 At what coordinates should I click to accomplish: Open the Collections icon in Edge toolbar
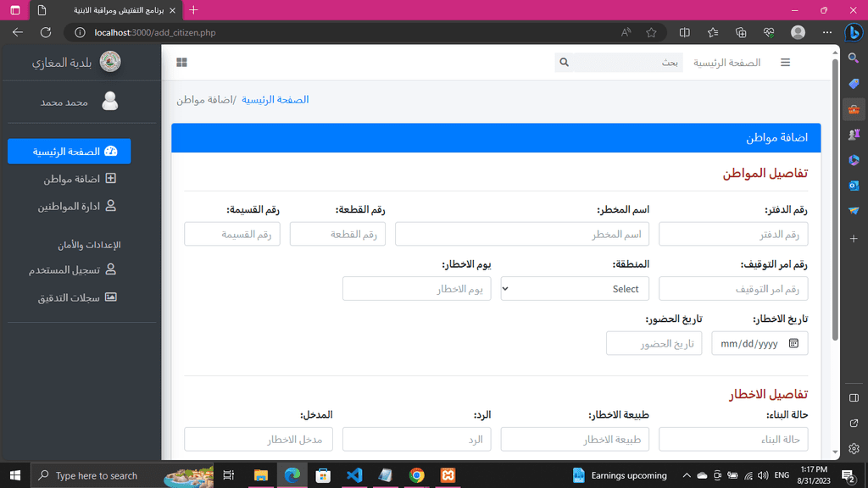pyautogui.click(x=741, y=33)
